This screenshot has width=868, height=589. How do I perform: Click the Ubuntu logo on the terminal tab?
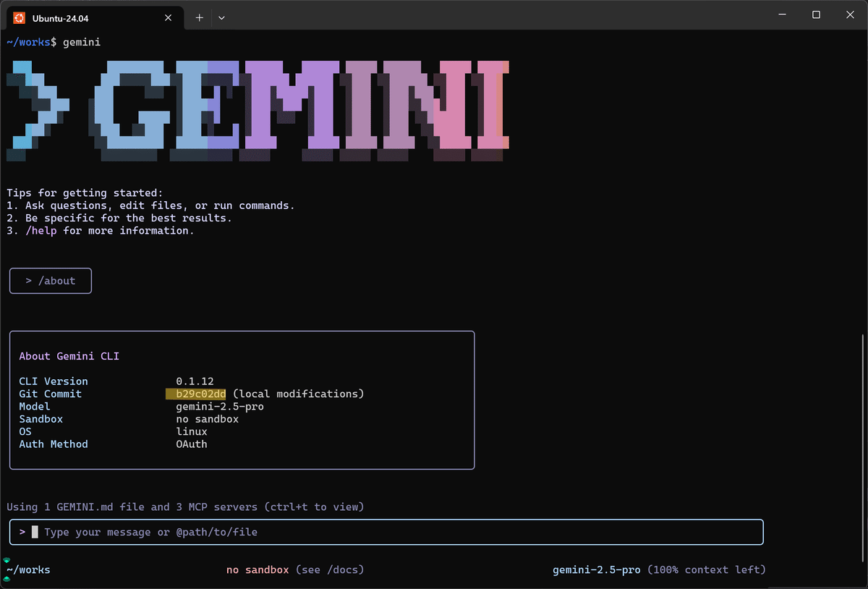click(x=18, y=17)
